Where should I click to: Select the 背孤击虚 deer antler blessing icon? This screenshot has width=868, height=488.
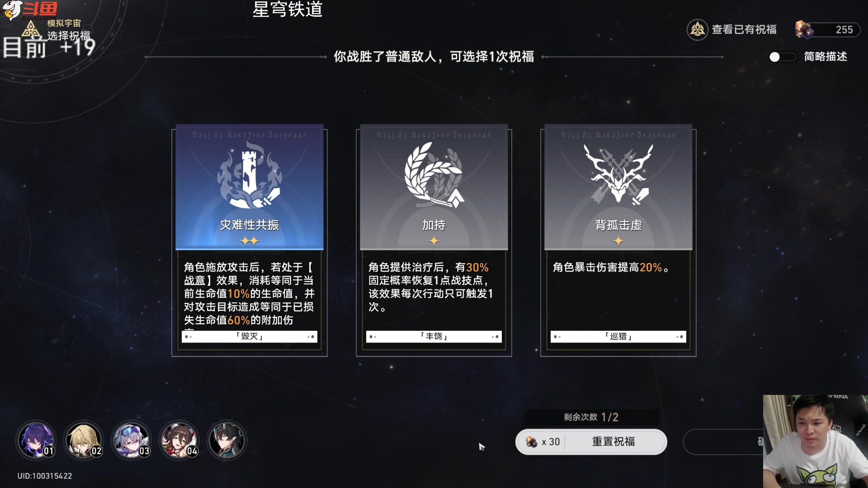(x=618, y=174)
